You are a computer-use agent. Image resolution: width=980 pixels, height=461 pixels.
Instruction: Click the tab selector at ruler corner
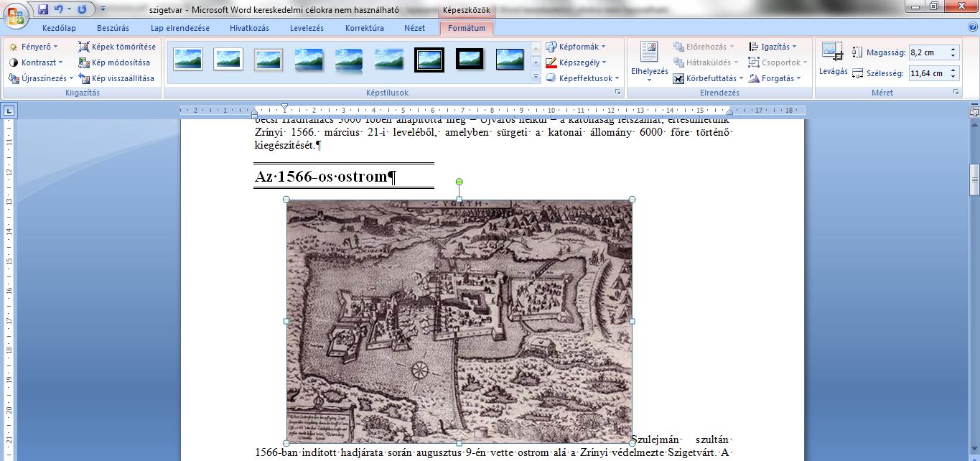[9, 111]
